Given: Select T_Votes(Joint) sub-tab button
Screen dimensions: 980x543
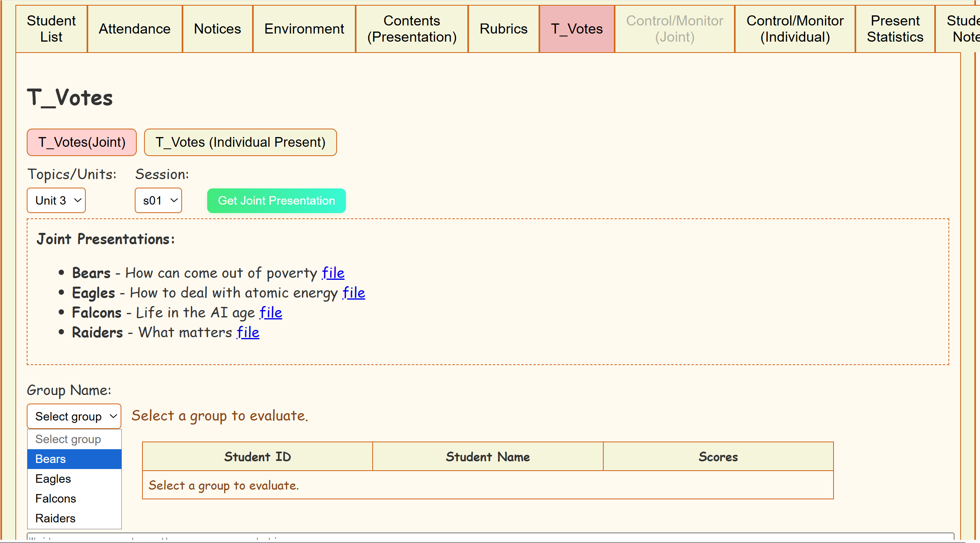Looking at the screenshot, I should [x=82, y=142].
